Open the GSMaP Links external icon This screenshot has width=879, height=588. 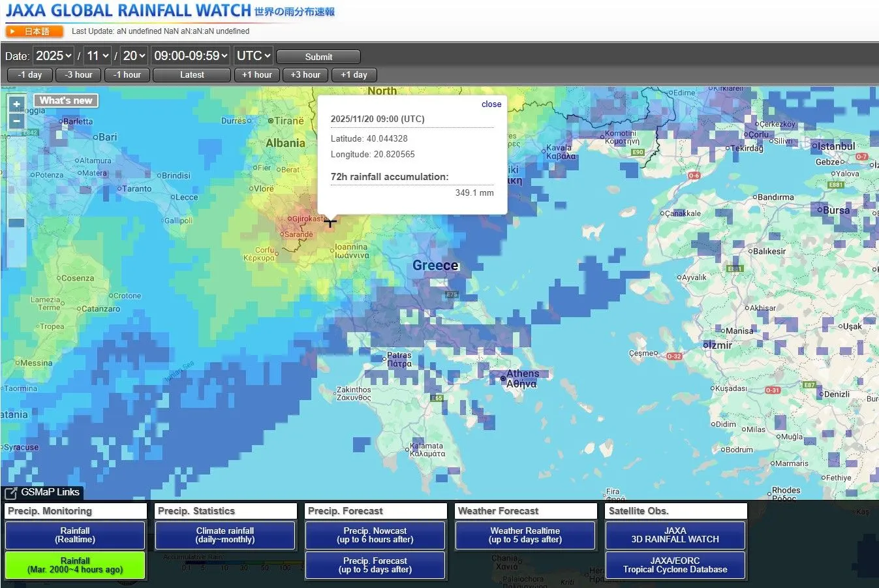pos(11,493)
